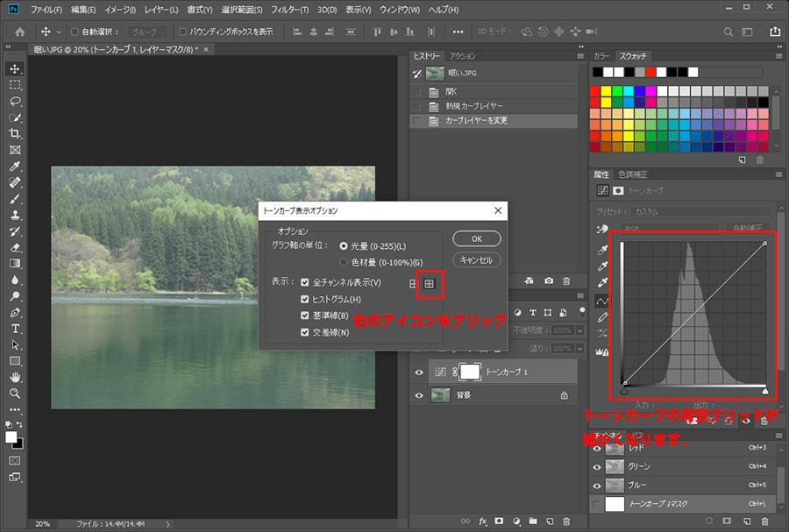Click the simple grid icon in dialog
789x532 pixels.
tap(414, 283)
